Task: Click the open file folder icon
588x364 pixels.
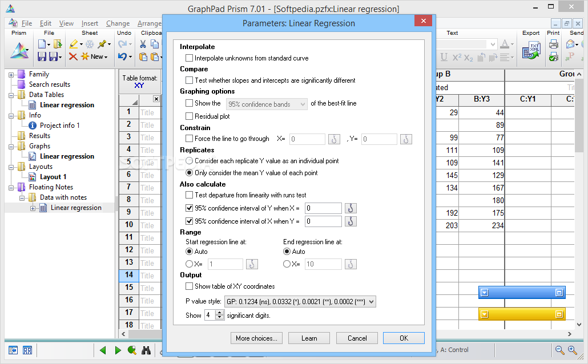Action: pyautogui.click(x=58, y=45)
